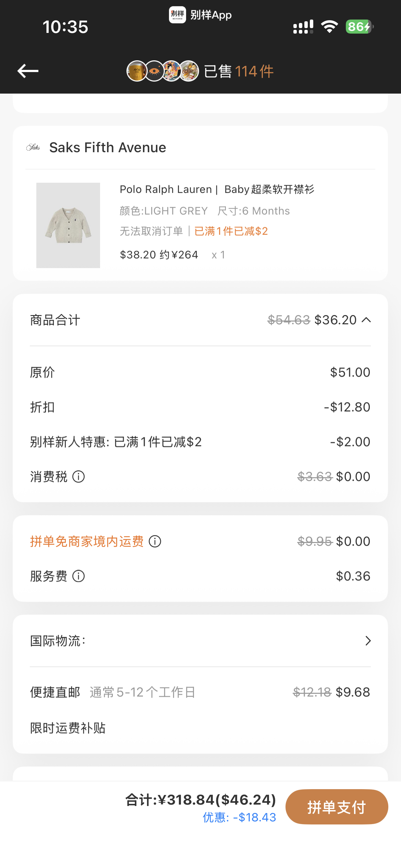Image resolution: width=401 pixels, height=868 pixels.
Task: Tap the last buyer avatar in header
Action: click(x=189, y=71)
